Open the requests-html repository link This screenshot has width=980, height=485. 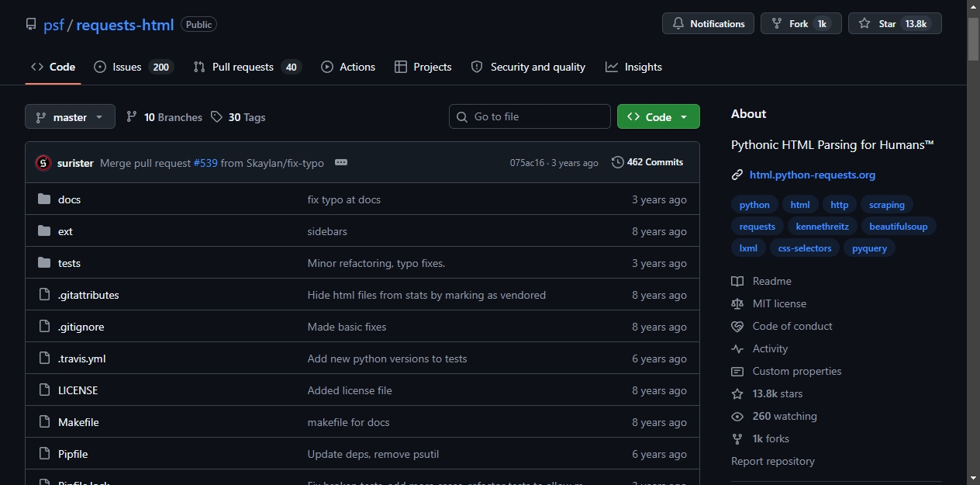coord(125,25)
